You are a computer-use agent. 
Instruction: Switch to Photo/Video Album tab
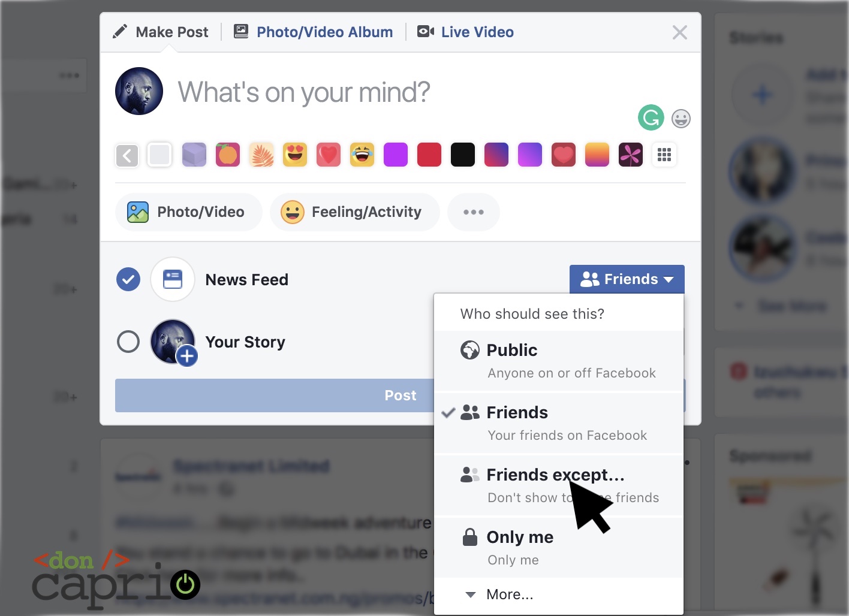[314, 32]
